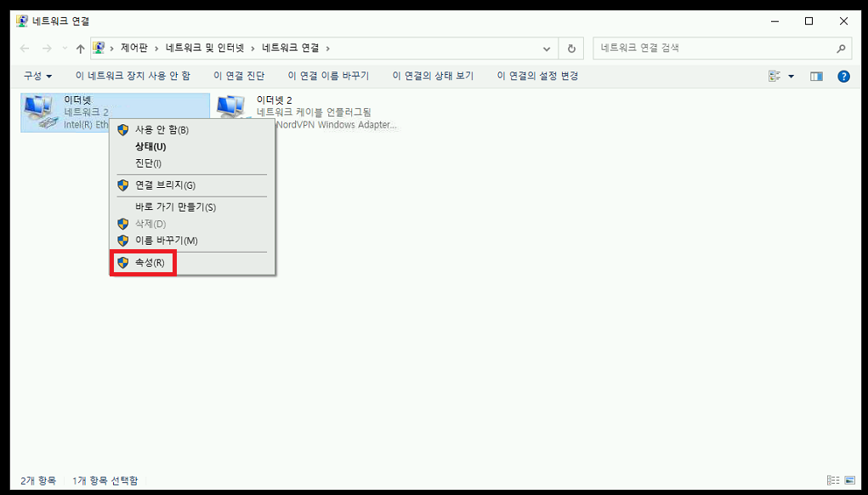Click the title bar network connections icon

click(x=22, y=21)
